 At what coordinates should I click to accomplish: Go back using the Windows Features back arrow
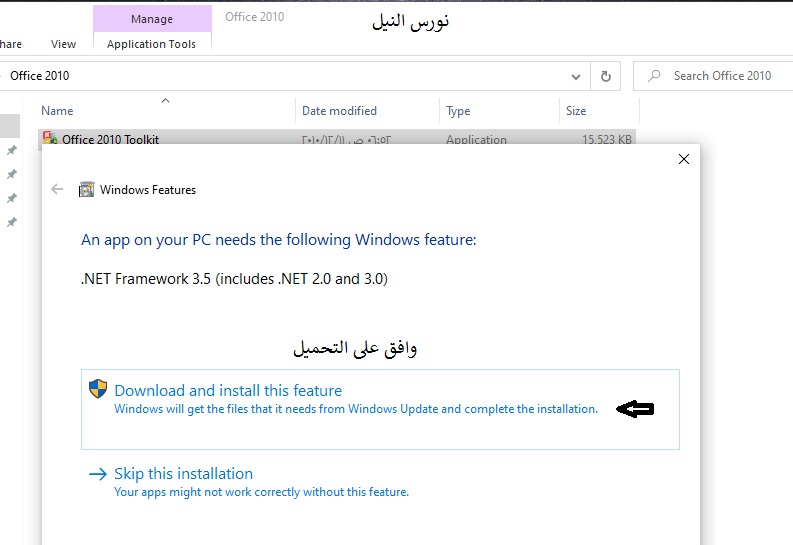pos(57,189)
